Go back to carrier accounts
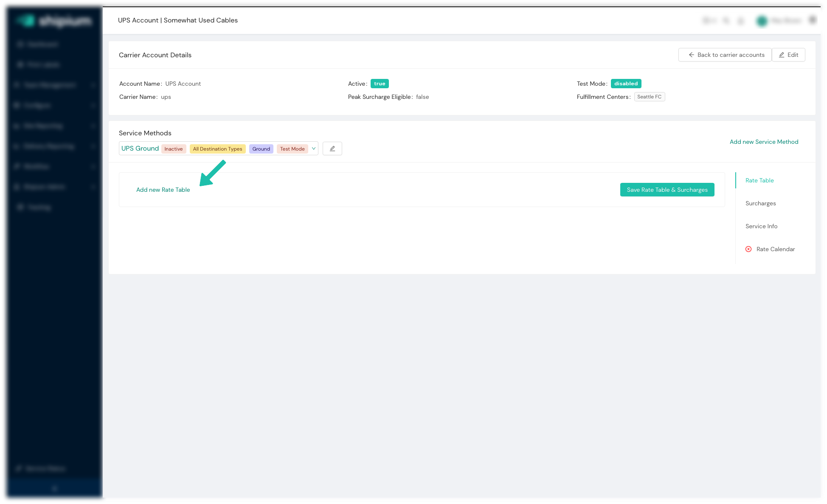The height and width of the screenshot is (504, 827). tap(725, 55)
